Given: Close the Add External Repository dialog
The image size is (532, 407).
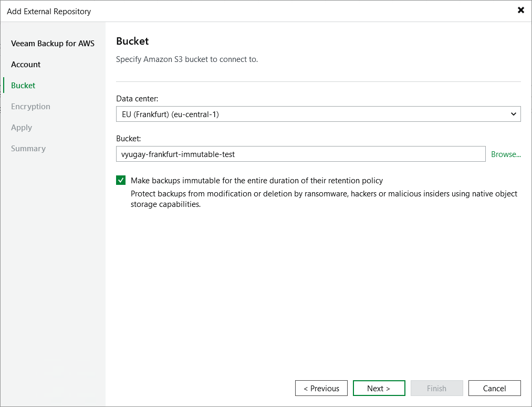Looking at the screenshot, I should tap(520, 10).
